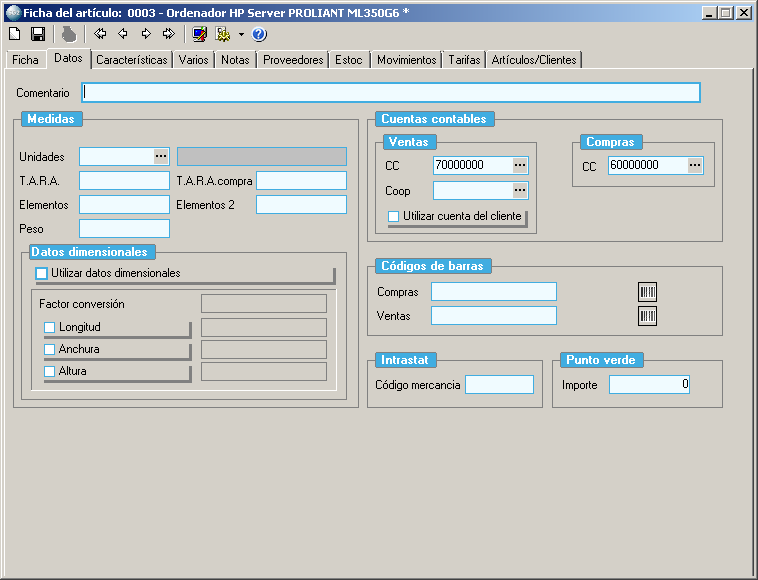Click the Longitud value field
Viewport: 758px width, 580px height.
(x=264, y=327)
